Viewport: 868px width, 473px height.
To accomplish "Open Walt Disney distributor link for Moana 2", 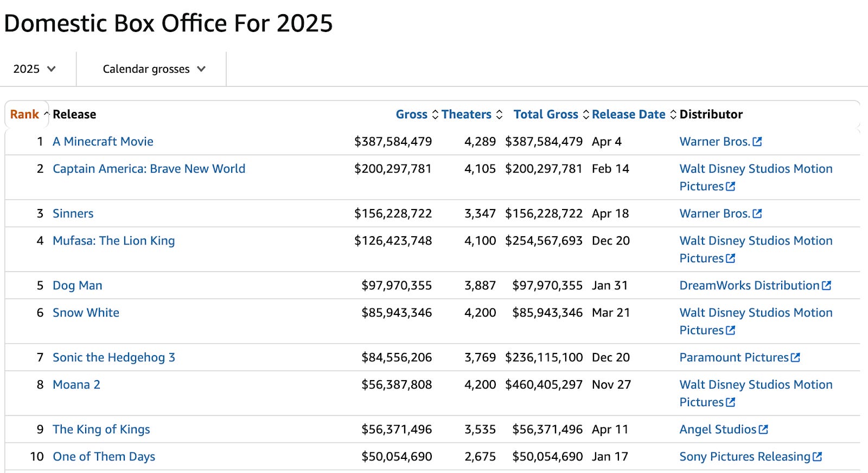I will 756,393.
